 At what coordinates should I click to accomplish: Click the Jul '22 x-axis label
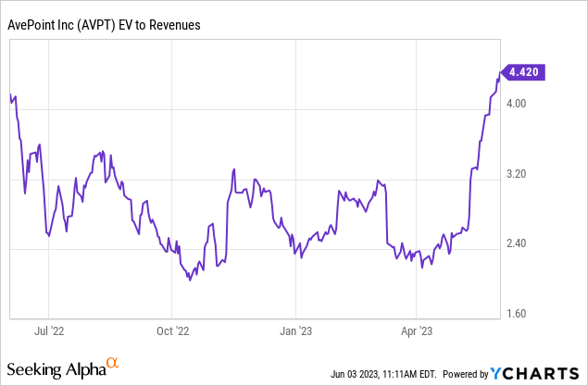coord(49,330)
